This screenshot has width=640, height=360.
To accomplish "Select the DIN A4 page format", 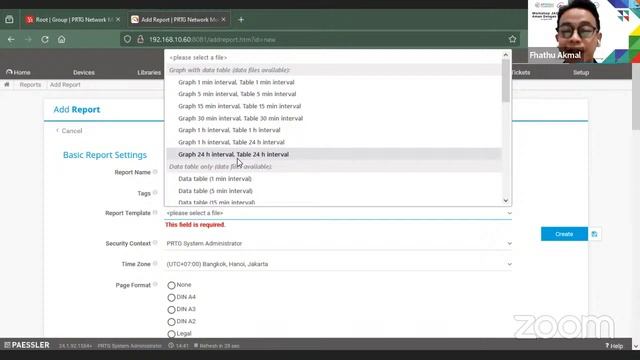I will (171, 297).
